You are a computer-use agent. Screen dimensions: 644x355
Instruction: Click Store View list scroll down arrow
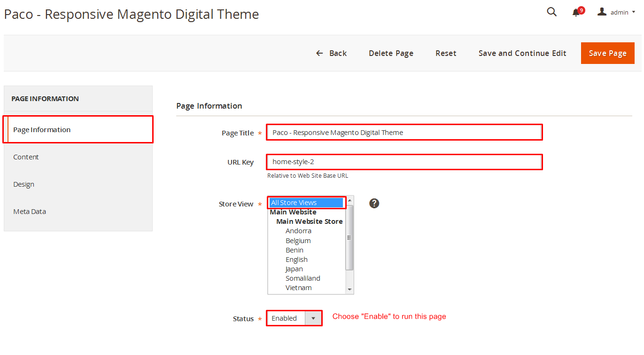tap(349, 289)
